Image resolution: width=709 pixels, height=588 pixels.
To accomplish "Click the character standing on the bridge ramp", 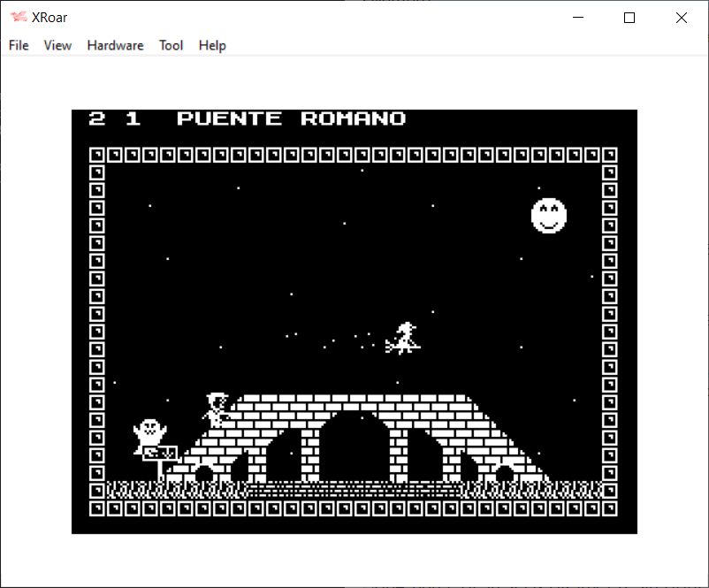I will [216, 410].
